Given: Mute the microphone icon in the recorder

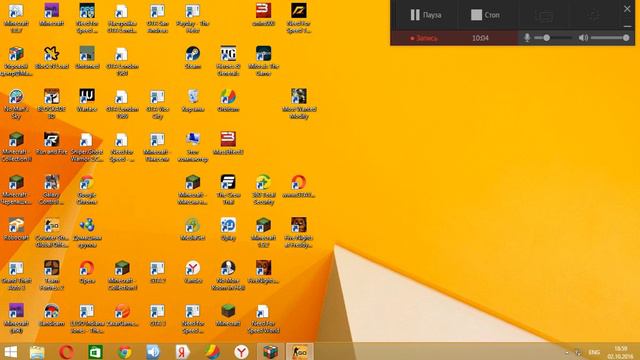Looking at the screenshot, I should 527,38.
